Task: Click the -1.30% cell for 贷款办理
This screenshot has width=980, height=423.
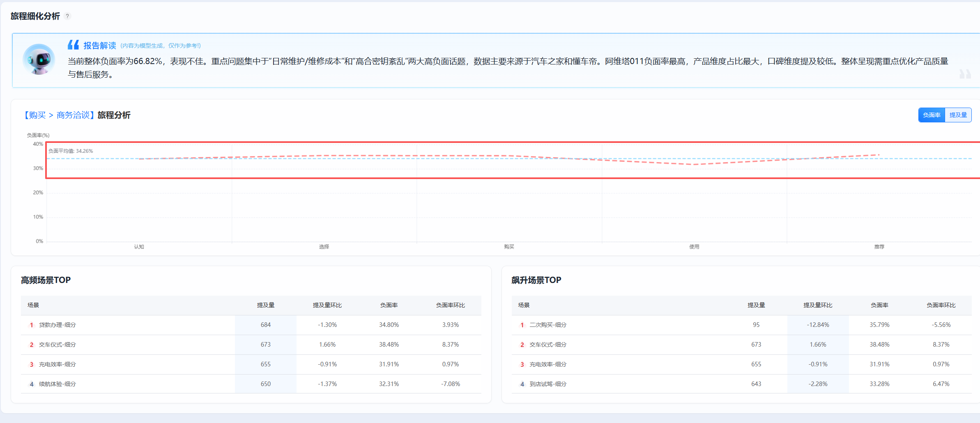Action: tap(327, 325)
